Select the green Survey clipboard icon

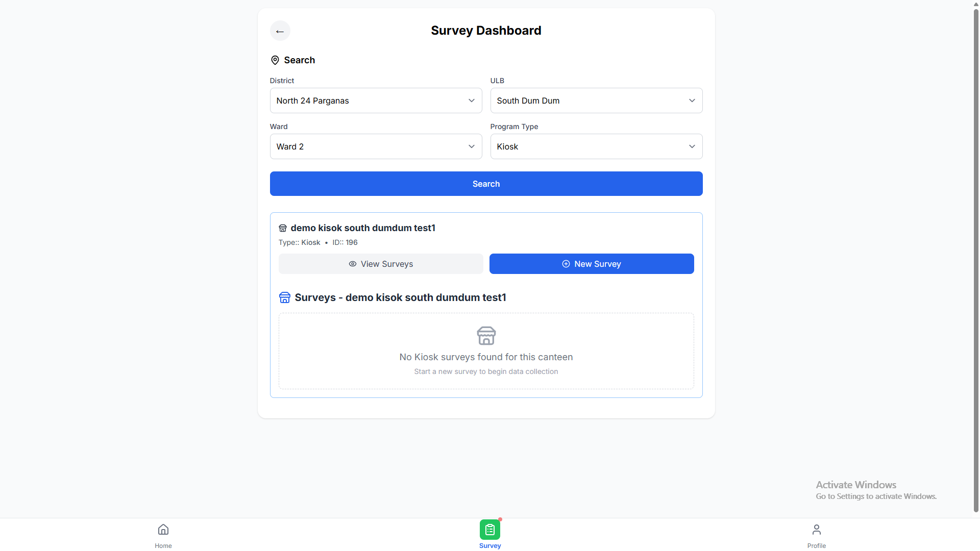click(x=490, y=530)
